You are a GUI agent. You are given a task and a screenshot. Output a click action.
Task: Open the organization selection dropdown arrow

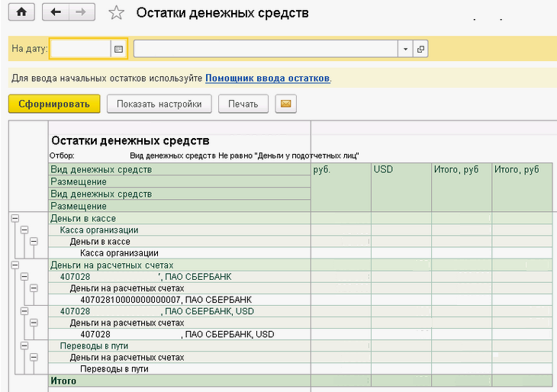tap(405, 49)
